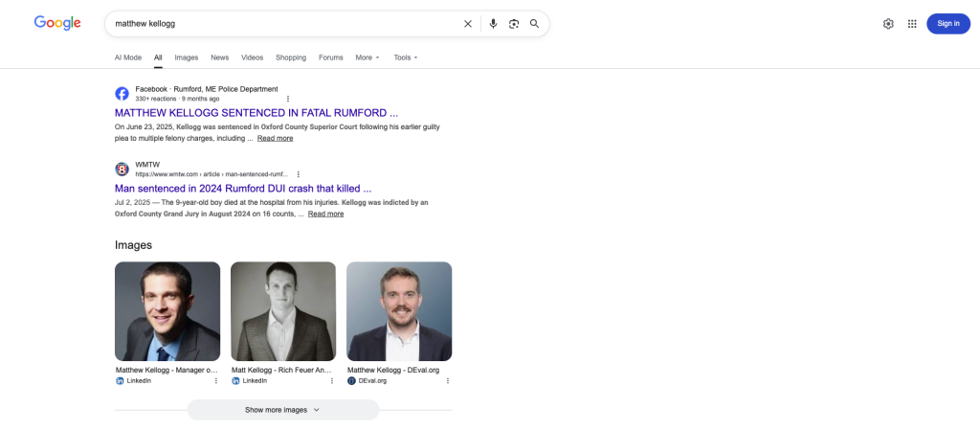Viewport: 980px width, 431px height.
Task: Switch to Videos tab
Action: pos(253,57)
